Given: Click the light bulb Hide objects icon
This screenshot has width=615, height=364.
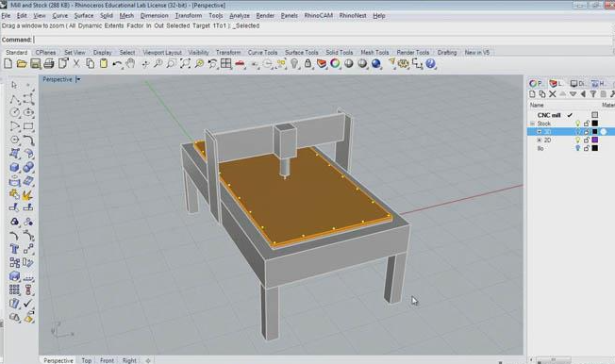Looking at the screenshot, I should [x=294, y=63].
